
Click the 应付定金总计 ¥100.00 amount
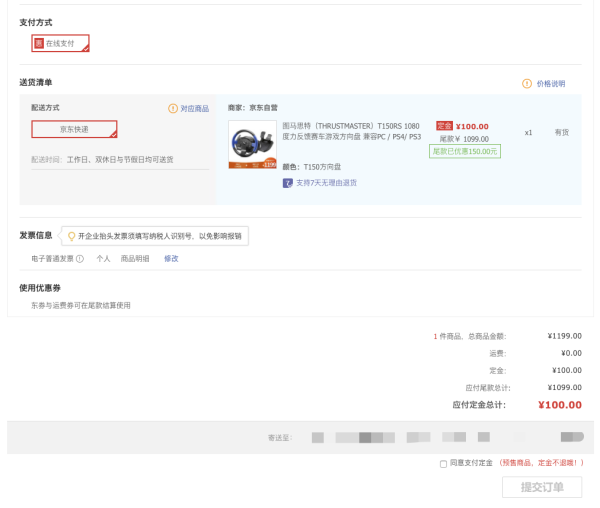point(560,405)
